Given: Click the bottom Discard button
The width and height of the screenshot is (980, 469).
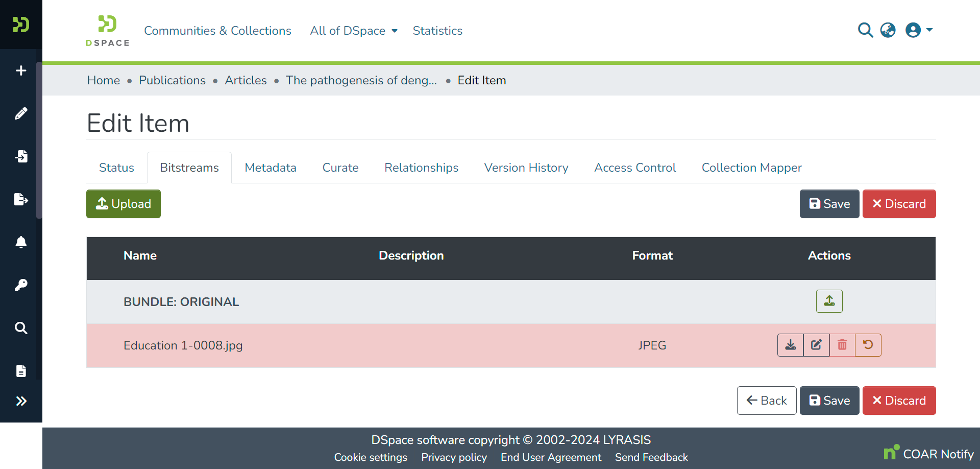Looking at the screenshot, I should pos(899,401).
